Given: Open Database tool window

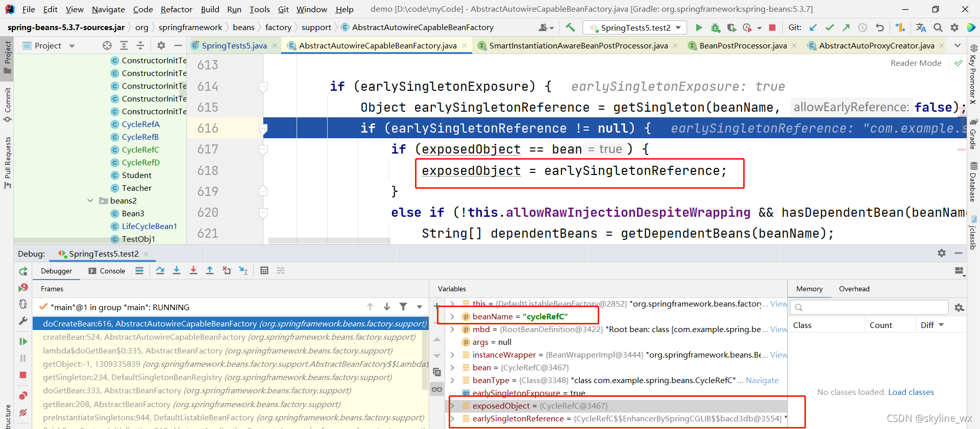Looking at the screenshot, I should click(x=973, y=181).
